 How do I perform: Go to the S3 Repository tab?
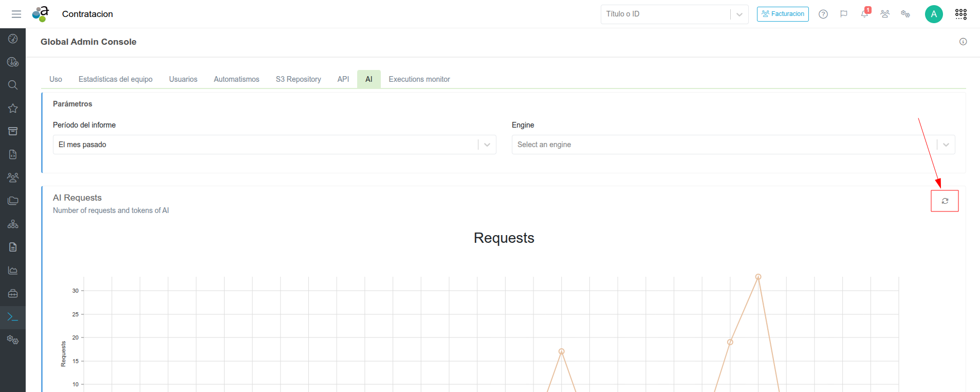(x=298, y=79)
